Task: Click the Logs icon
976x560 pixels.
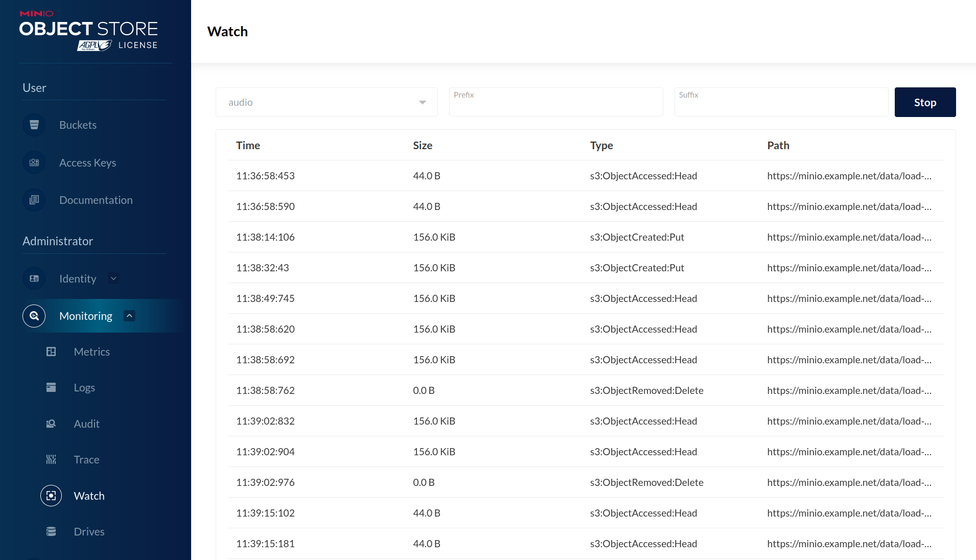Action: coord(51,387)
